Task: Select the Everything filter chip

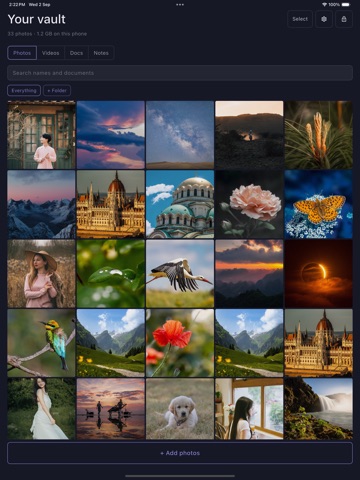Action: point(24,90)
